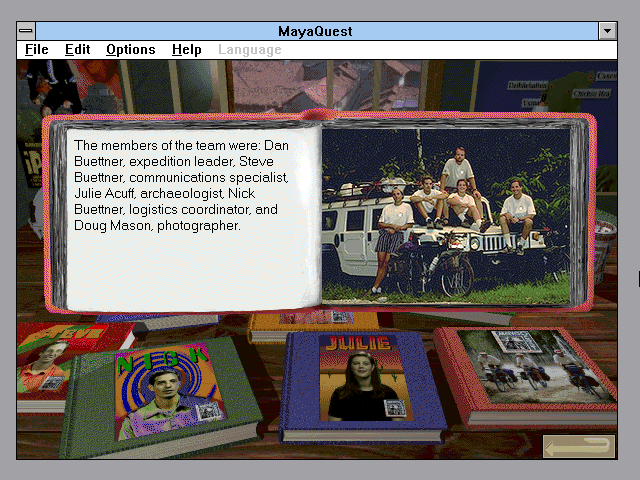
Task: Open the blue JULIE book
Action: pos(361,386)
